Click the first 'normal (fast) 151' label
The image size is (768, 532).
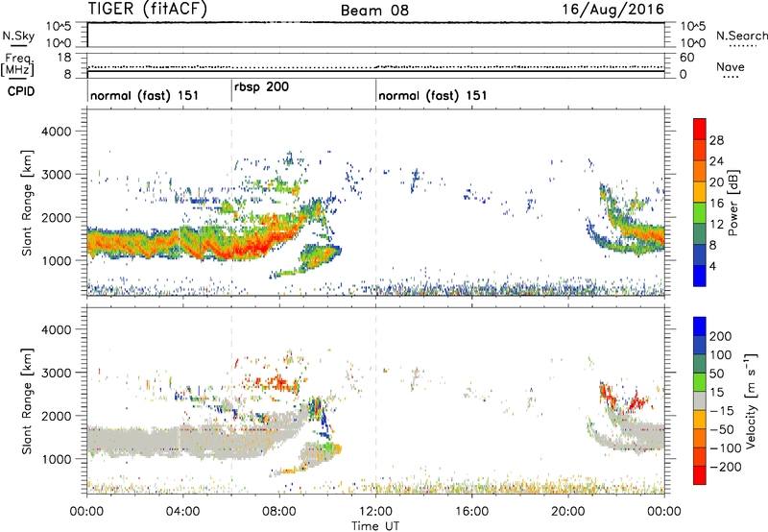coord(145,95)
